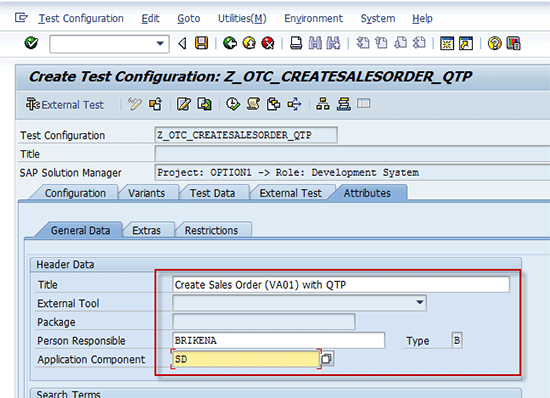550x398 pixels.
Task: Jump to Last Page icon
Action: [x=419, y=43]
